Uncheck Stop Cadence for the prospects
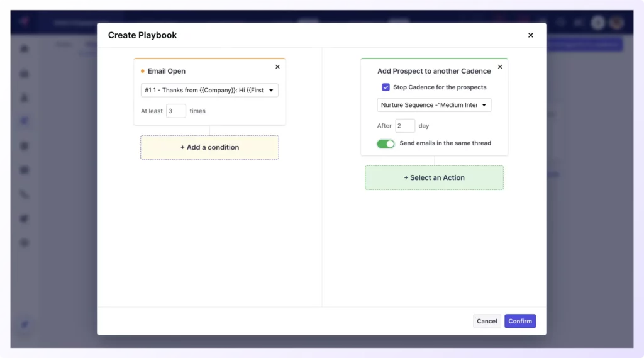The width and height of the screenshot is (644, 358). point(386,87)
